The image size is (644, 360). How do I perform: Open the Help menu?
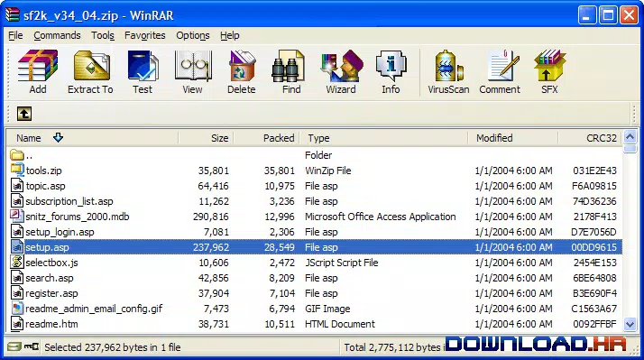(230, 35)
